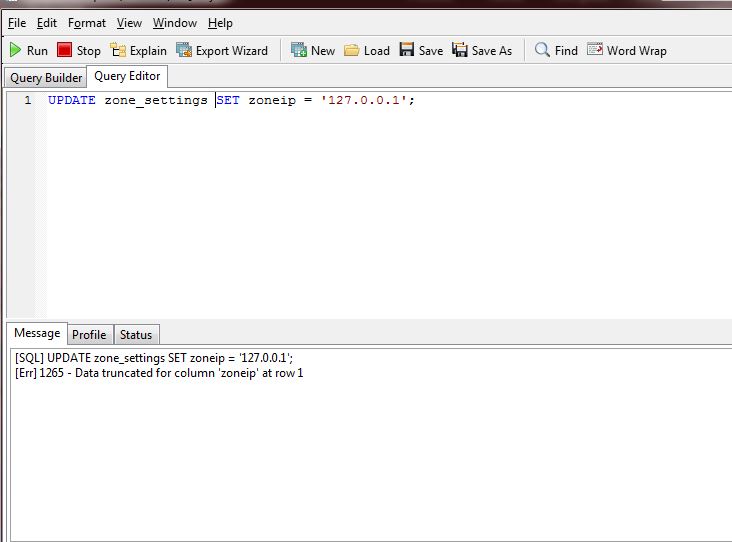Click the Save As icon

(460, 50)
